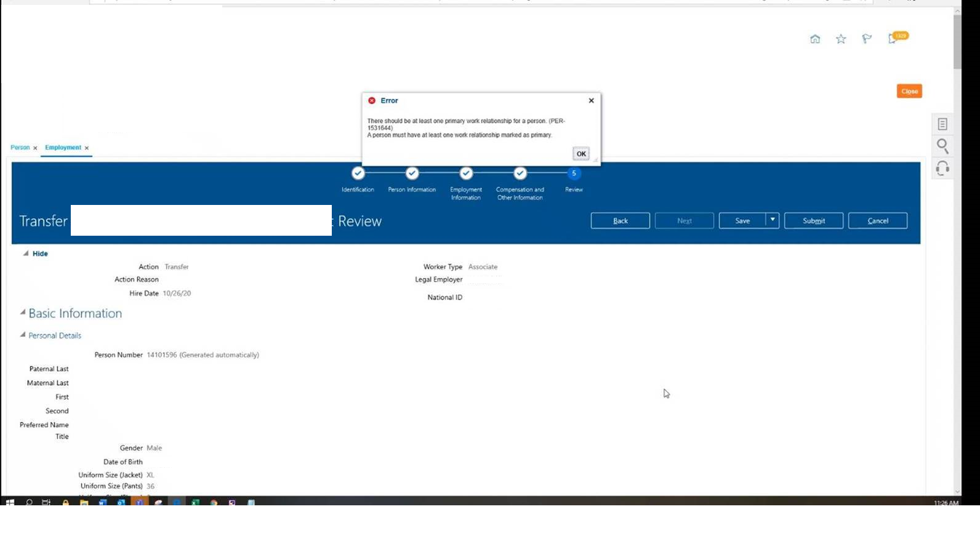980x549 pixels.
Task: Click the red error icon in dialog
Action: [x=372, y=100]
